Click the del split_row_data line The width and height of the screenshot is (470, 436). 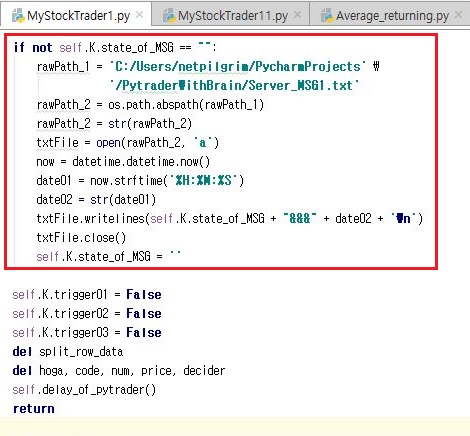click(x=68, y=352)
